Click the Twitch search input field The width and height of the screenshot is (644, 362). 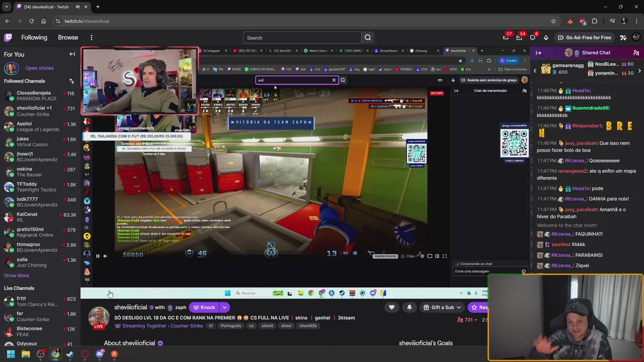tap(302, 38)
